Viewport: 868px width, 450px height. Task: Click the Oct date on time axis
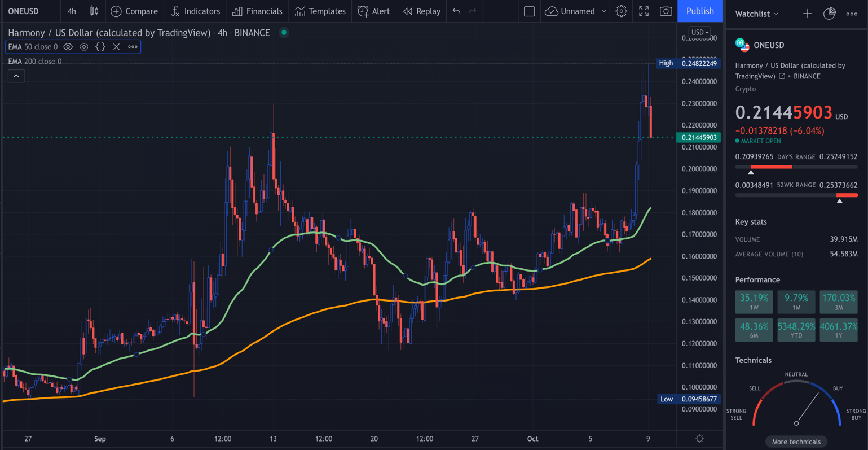coord(532,439)
